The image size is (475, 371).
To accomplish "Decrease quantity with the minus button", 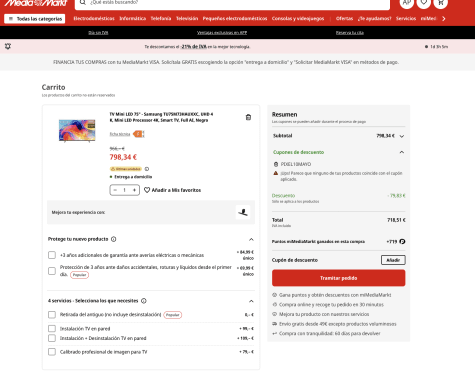I will pos(115,190).
